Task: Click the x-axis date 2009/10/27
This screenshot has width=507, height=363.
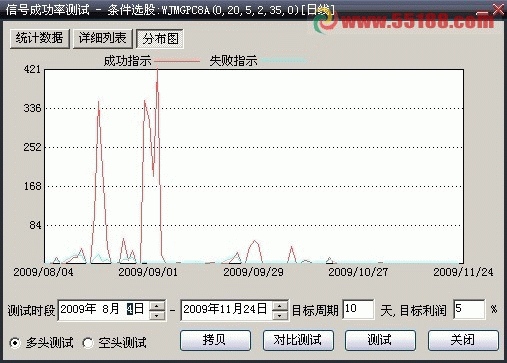Action: click(x=358, y=272)
